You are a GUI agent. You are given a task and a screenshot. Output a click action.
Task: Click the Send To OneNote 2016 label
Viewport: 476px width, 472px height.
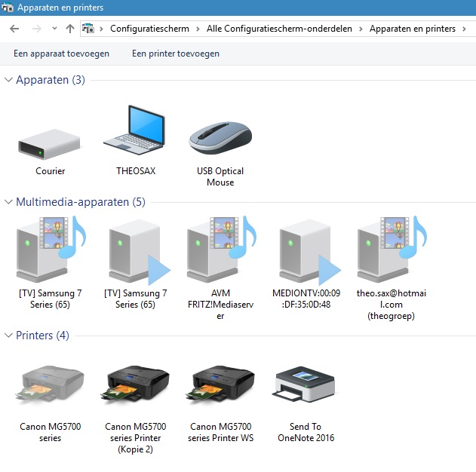click(x=306, y=432)
